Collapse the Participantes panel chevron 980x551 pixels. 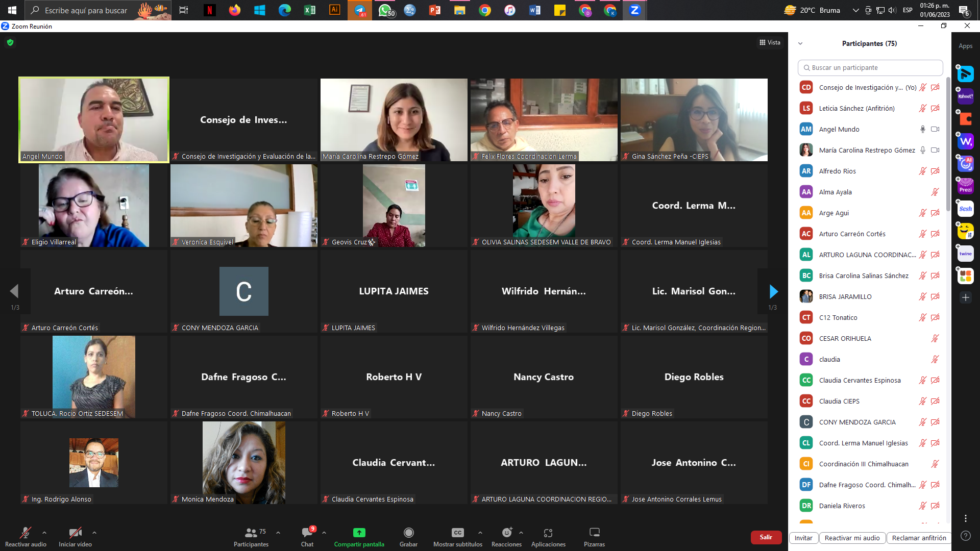[x=800, y=43]
